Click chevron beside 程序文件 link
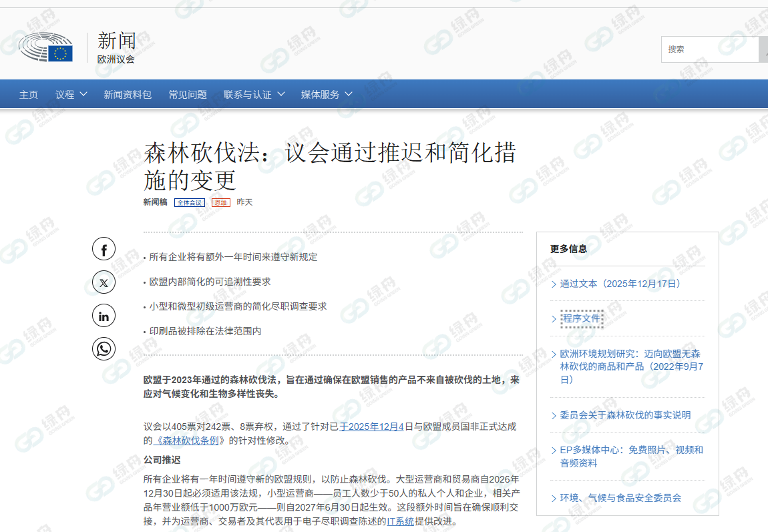This screenshot has width=768, height=532. pos(554,319)
